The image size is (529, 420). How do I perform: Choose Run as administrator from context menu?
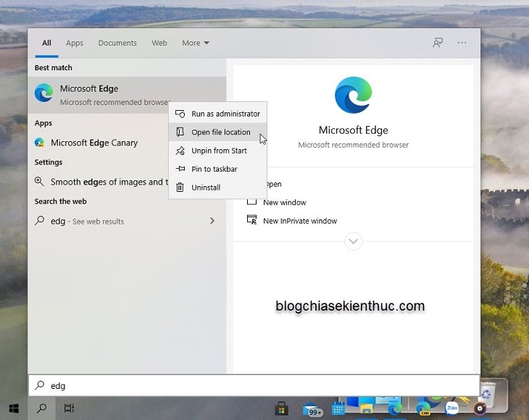point(217,114)
